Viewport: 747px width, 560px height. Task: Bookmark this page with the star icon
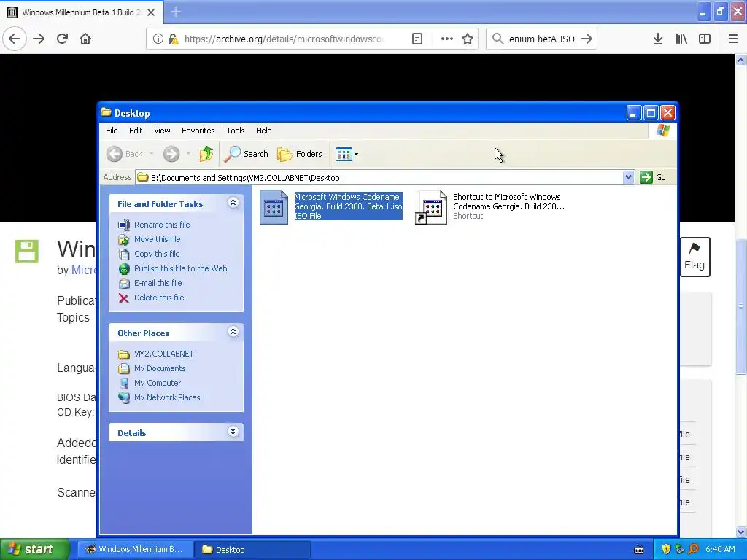[468, 39]
